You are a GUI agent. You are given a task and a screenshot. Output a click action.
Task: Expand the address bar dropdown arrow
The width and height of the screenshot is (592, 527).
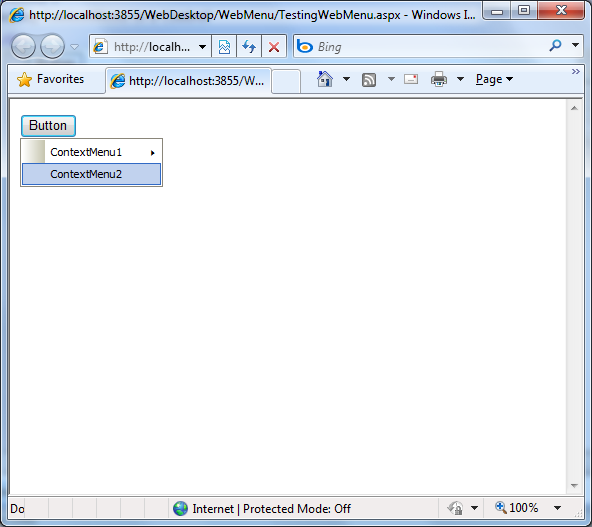click(202, 47)
